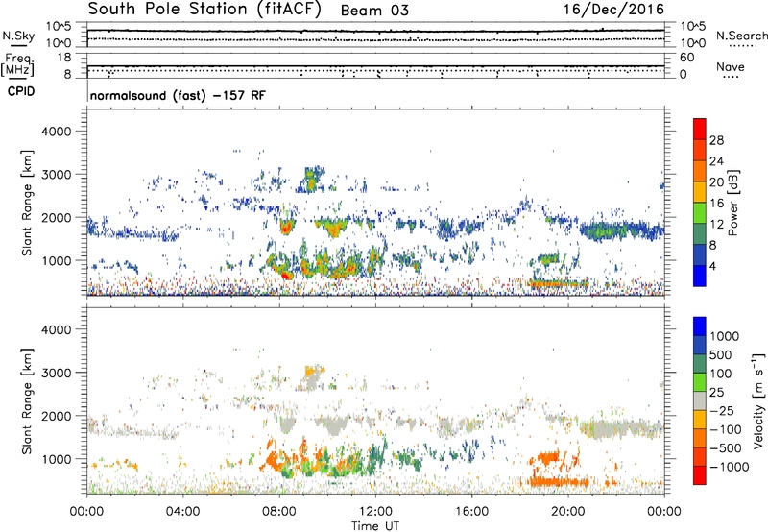Click the 'CPID' label
The image size is (768, 532).
(21, 91)
